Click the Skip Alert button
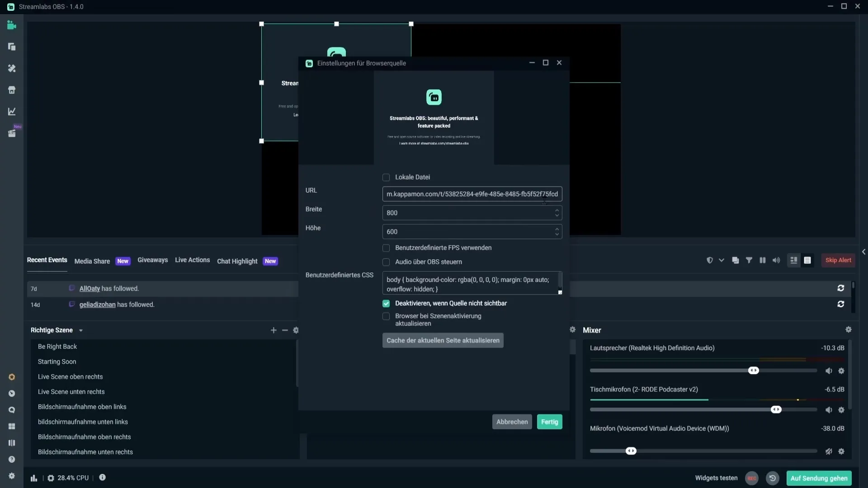Image resolution: width=868 pixels, height=488 pixels. pyautogui.click(x=838, y=260)
